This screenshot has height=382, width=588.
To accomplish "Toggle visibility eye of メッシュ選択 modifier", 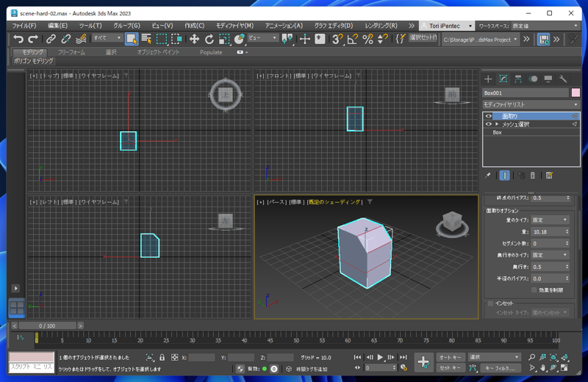I will (x=489, y=124).
